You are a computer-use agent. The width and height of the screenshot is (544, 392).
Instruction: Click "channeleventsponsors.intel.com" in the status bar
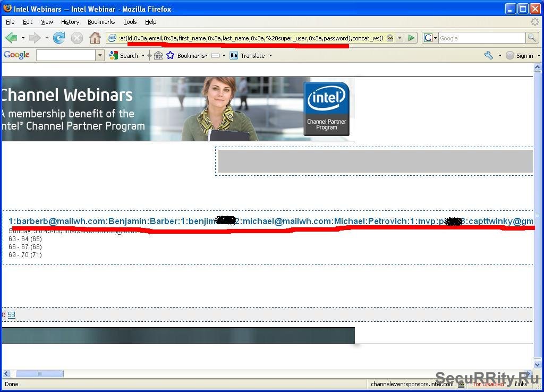(x=412, y=384)
